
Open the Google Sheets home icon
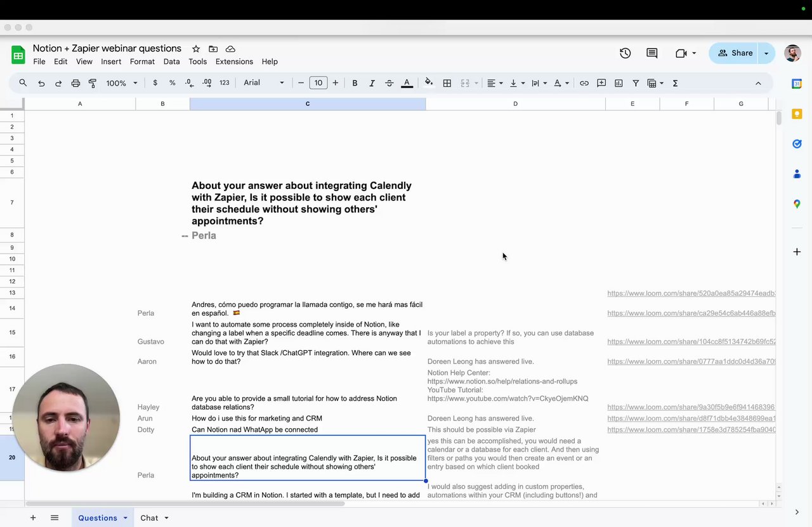click(x=18, y=55)
